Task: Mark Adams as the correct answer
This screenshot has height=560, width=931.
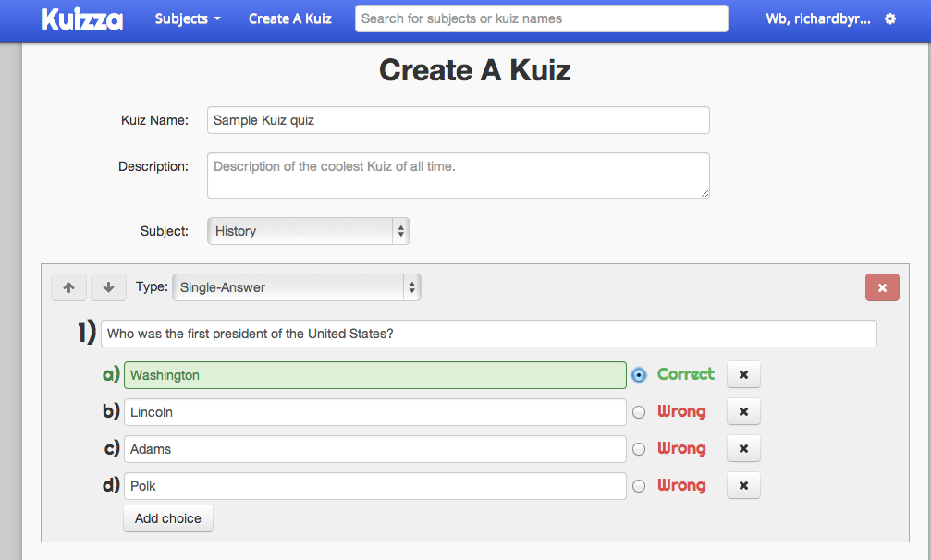Action: 639,449
